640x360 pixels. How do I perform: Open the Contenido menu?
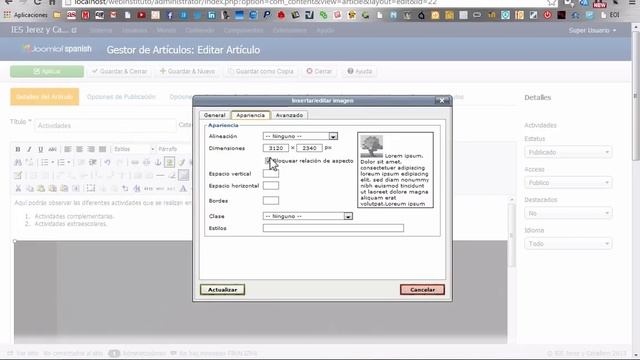pos(200,31)
